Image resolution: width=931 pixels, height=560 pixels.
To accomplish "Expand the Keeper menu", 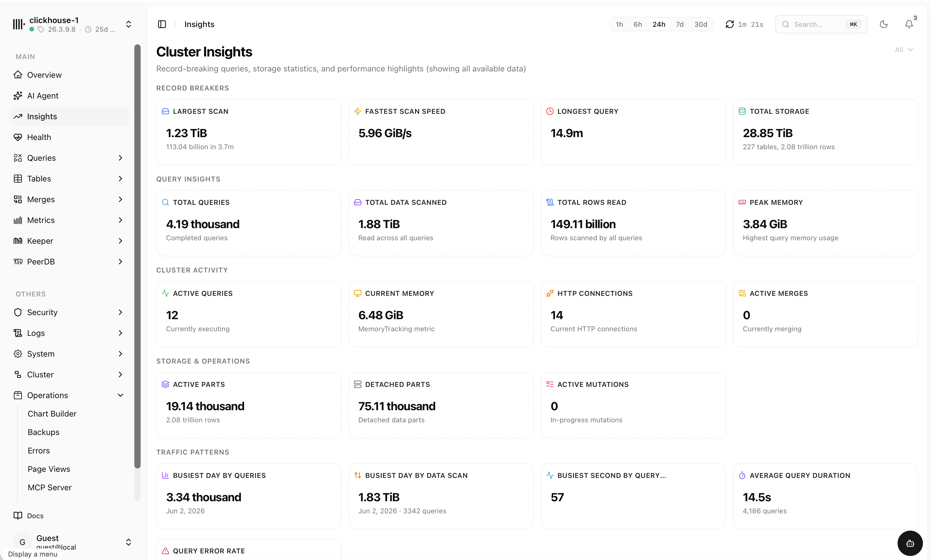I will pos(69,241).
